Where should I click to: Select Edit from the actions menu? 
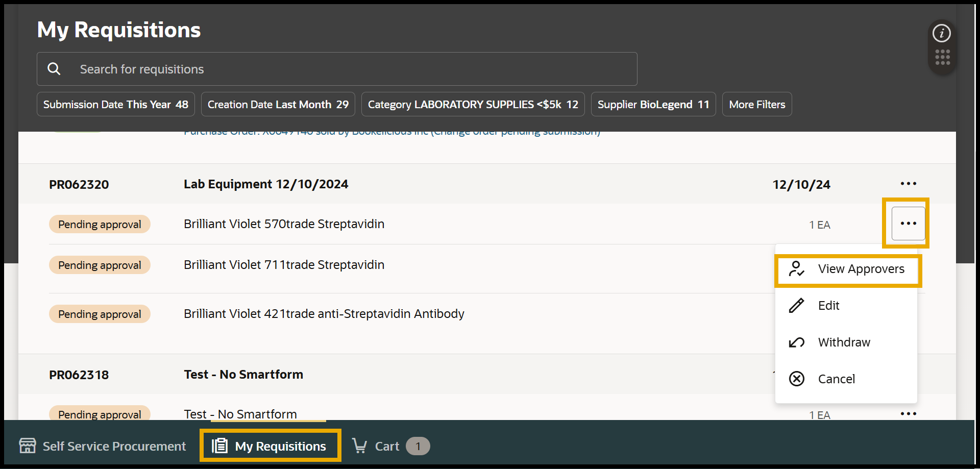(x=828, y=306)
